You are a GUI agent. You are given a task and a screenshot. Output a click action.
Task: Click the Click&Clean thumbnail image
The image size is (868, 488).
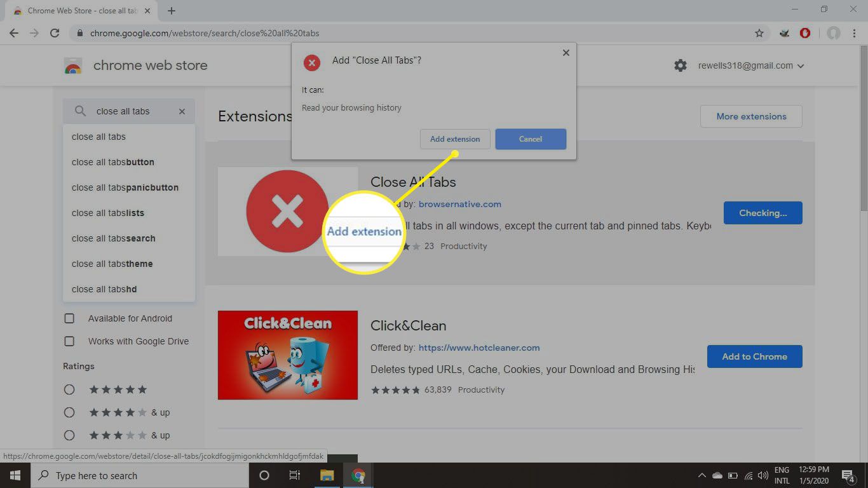click(288, 355)
